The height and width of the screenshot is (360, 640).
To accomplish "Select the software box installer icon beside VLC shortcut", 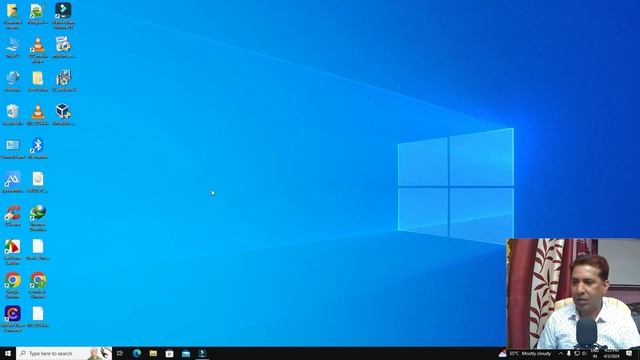I will pyautogui.click(x=63, y=47).
